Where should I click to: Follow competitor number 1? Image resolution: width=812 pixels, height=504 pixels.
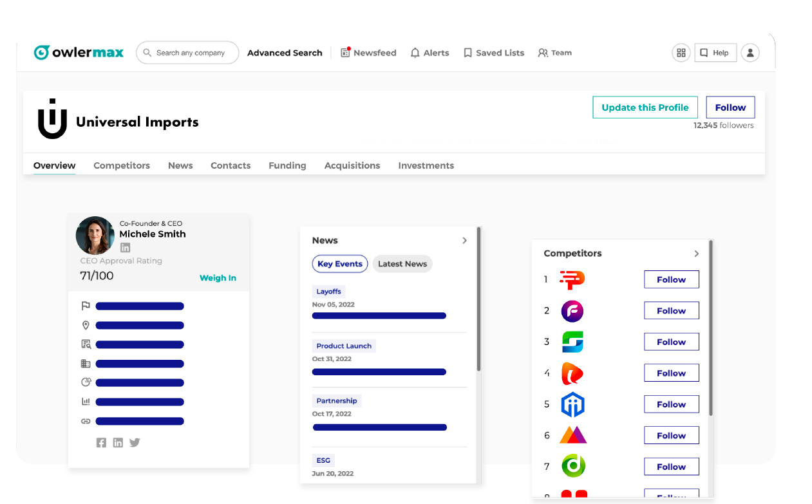672,279
